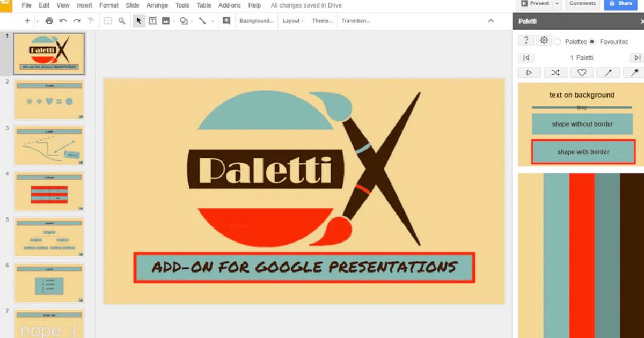Image resolution: width=644 pixels, height=338 pixels.
Task: Open the Add-ons menu
Action: pos(230,5)
